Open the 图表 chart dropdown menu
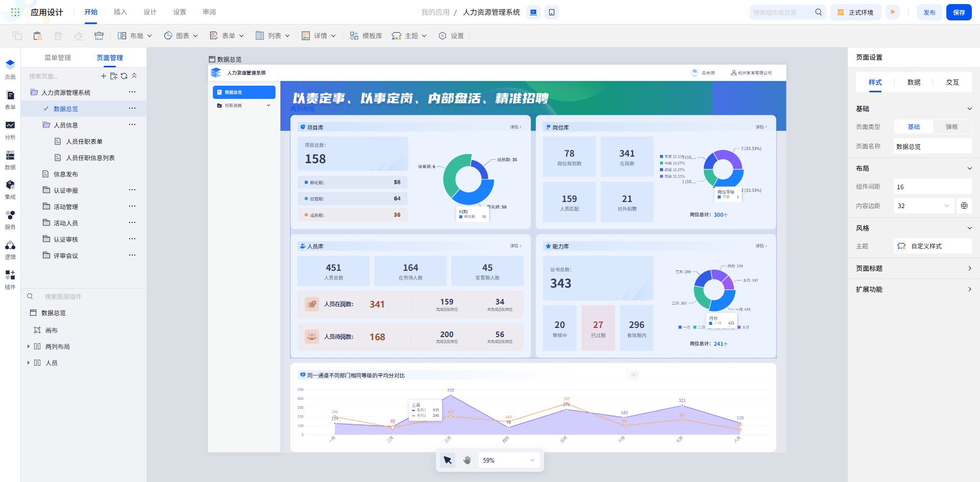 click(181, 36)
